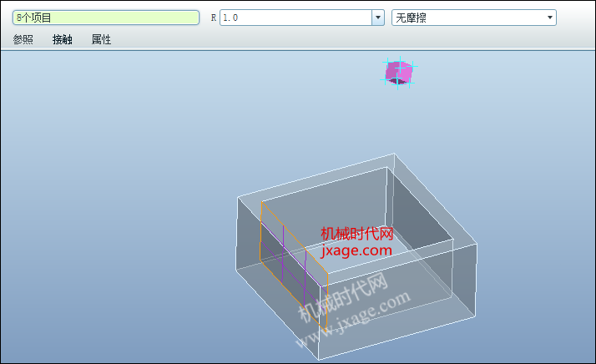Open the R value dropdown arrow

(x=378, y=18)
